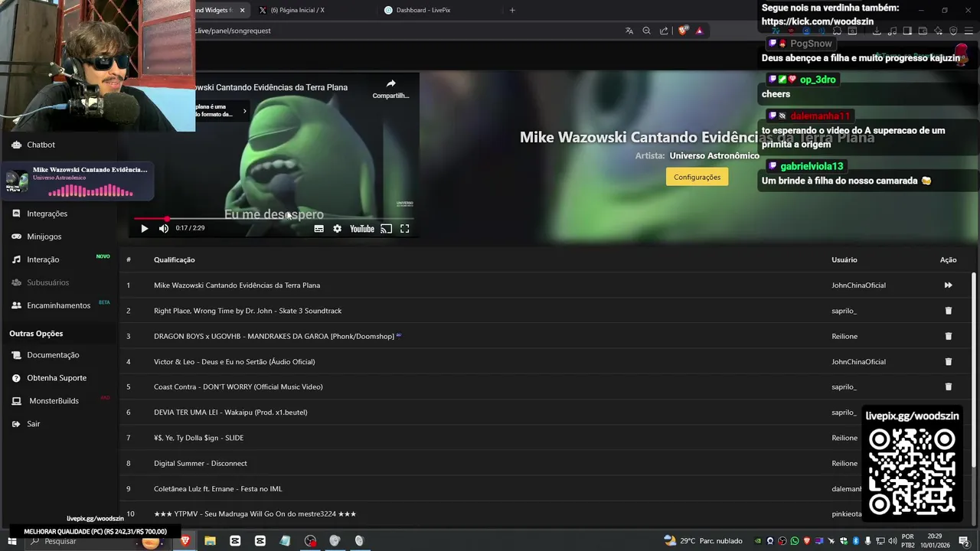Mute the YouTube player volume
The height and width of the screenshot is (551, 980).
163,228
